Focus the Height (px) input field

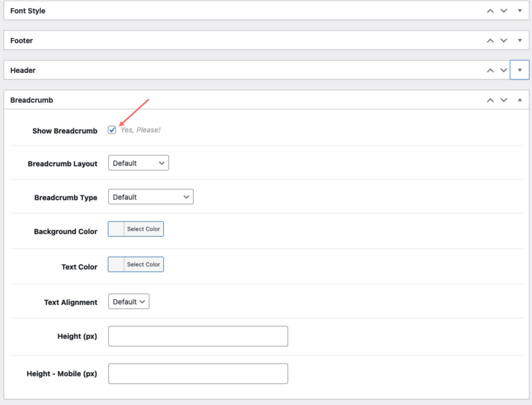click(198, 336)
